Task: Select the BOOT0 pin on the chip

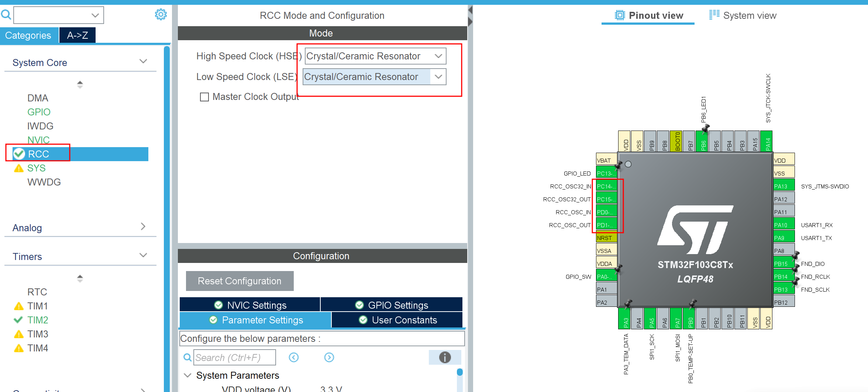Action: point(676,141)
